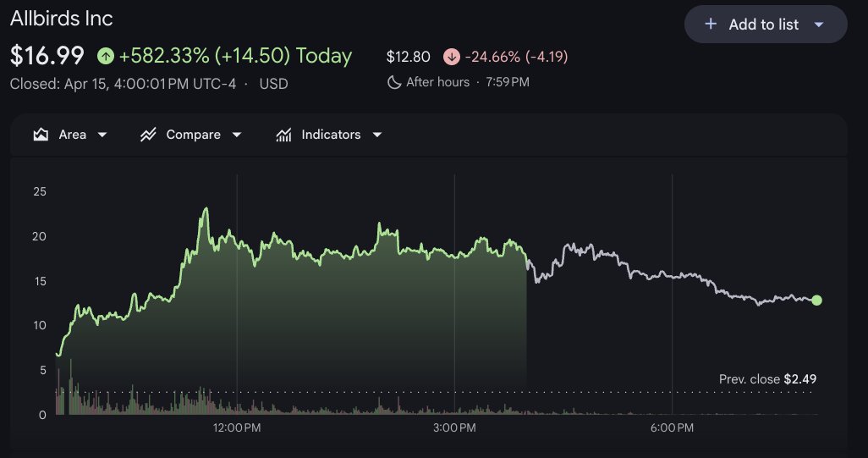Click the red down-arrow loss icon

[x=451, y=58]
